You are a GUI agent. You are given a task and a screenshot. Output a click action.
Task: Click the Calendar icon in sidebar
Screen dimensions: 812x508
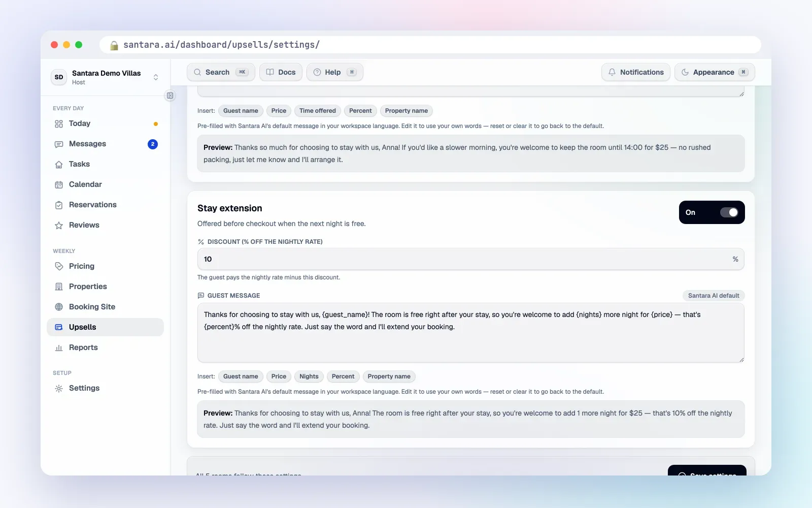59,185
